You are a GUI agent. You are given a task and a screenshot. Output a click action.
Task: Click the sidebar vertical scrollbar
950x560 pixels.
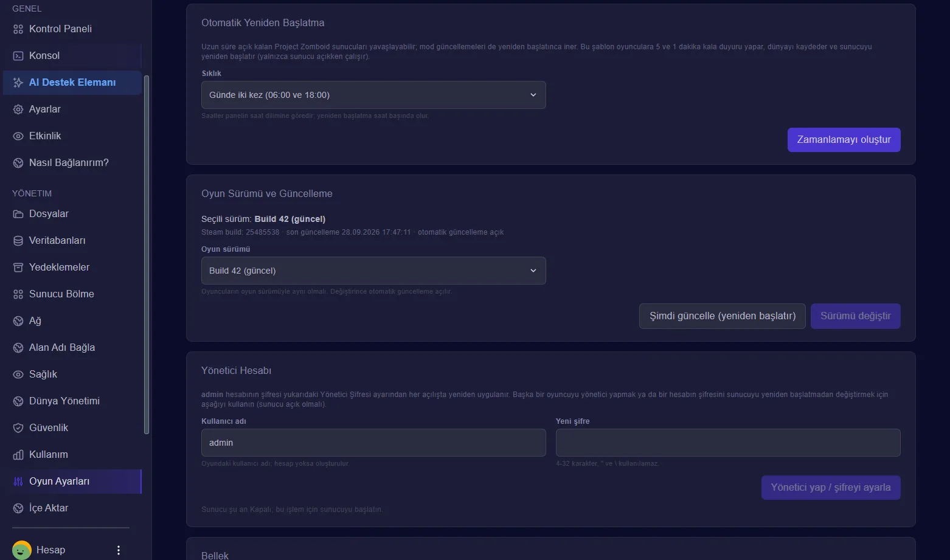[x=146, y=255]
